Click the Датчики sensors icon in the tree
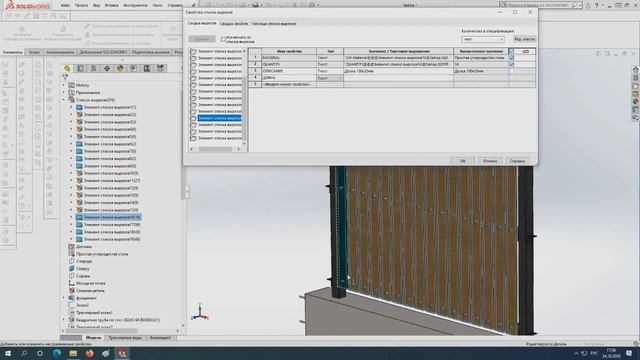Viewport: 640px width, 360px height. [x=71, y=247]
